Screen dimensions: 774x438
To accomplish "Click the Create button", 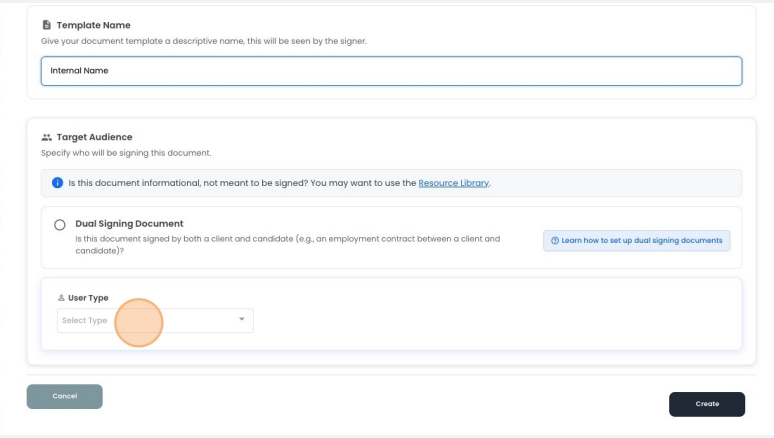I will [706, 403].
